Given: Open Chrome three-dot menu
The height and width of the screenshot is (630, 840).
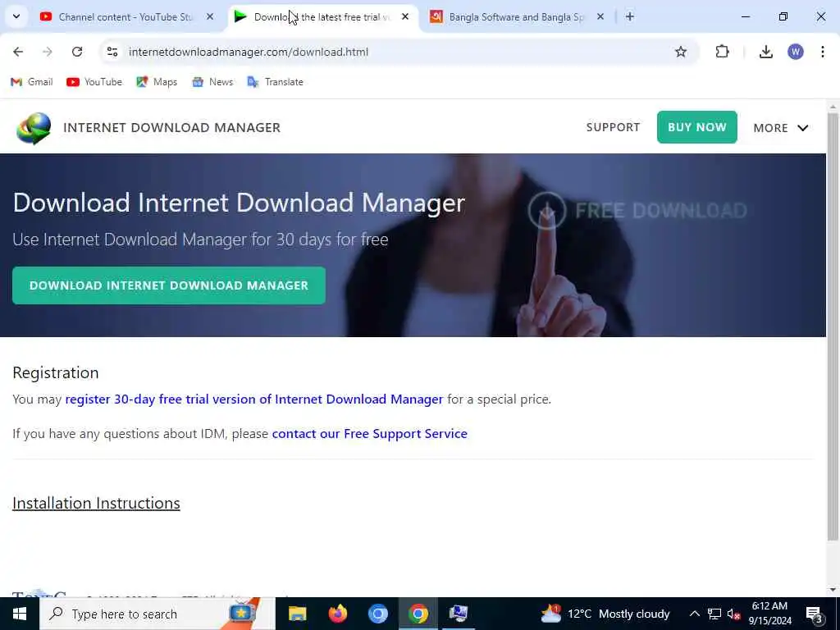Looking at the screenshot, I should [823, 52].
